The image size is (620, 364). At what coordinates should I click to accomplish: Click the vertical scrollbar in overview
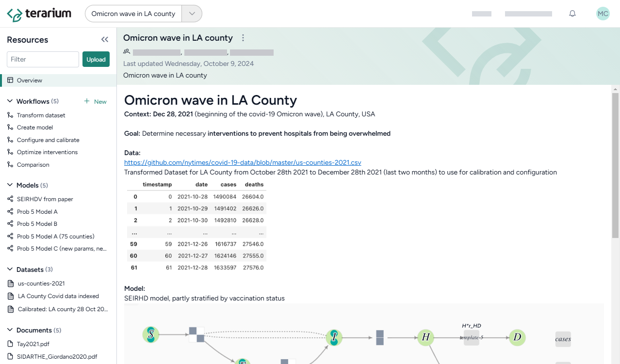coord(615,165)
